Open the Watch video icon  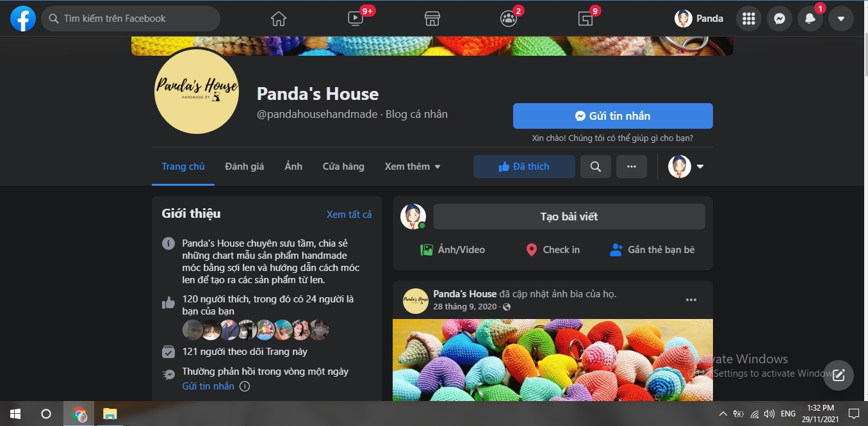click(x=355, y=19)
